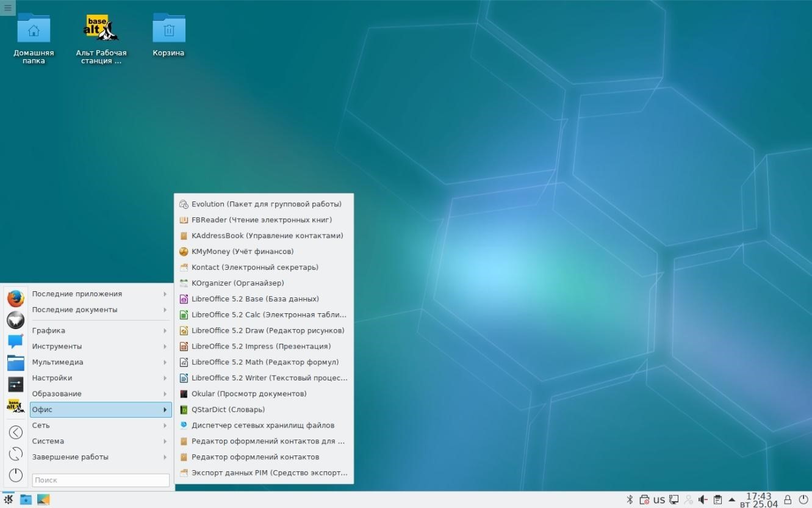Launch Evolution groupware from the Office list
The width and height of the screenshot is (812, 508).
click(x=264, y=204)
